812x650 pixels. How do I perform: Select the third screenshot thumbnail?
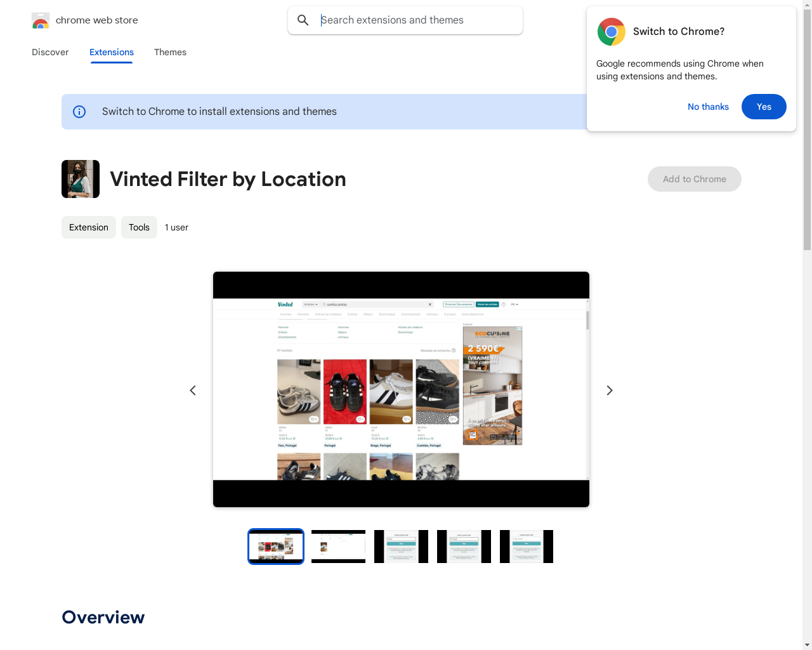pos(401,547)
